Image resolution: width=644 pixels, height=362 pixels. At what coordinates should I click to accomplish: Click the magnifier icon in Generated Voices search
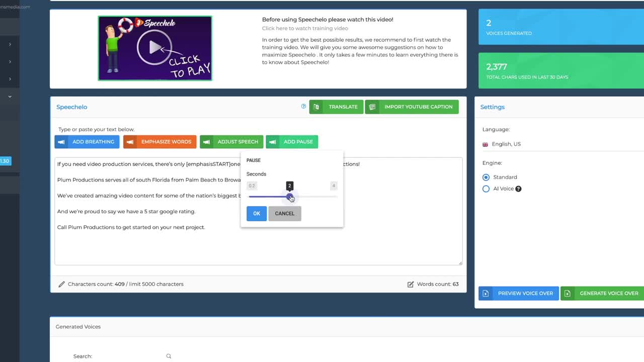[169, 356]
